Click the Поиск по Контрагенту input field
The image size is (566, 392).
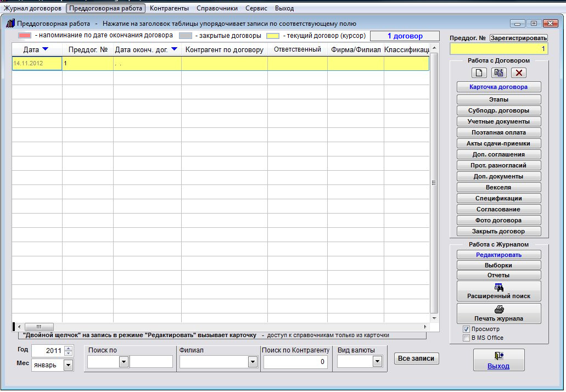click(x=295, y=362)
